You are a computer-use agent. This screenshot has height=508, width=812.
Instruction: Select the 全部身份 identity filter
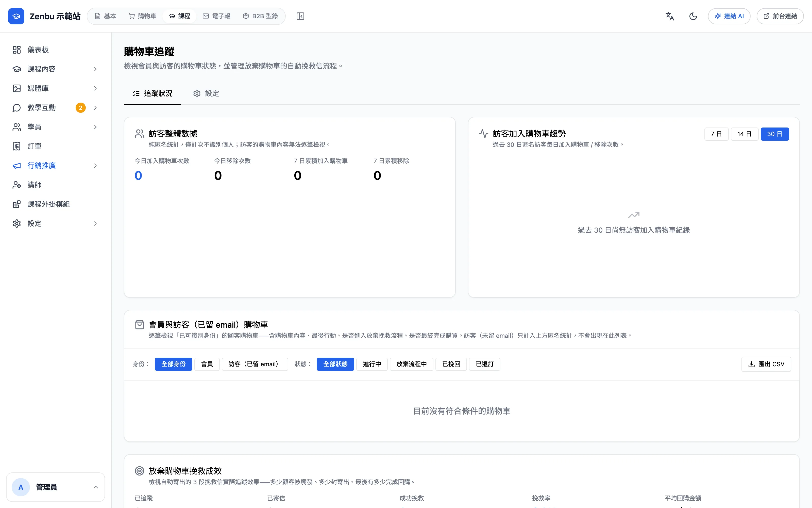point(174,364)
